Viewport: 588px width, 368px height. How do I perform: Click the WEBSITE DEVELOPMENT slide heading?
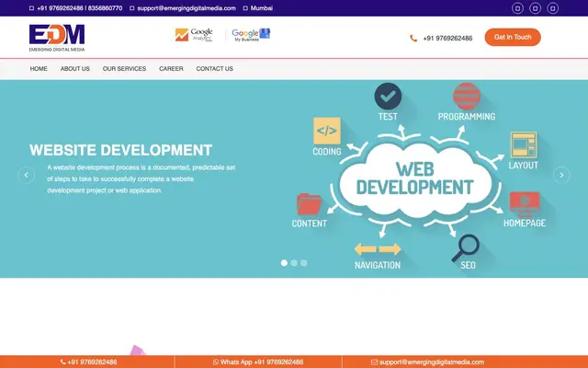120,150
